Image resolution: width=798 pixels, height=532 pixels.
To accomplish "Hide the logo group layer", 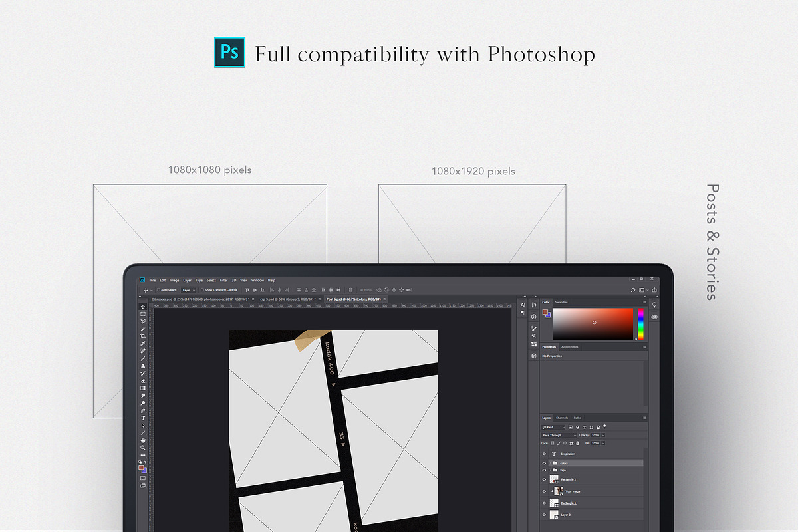I will tap(544, 470).
